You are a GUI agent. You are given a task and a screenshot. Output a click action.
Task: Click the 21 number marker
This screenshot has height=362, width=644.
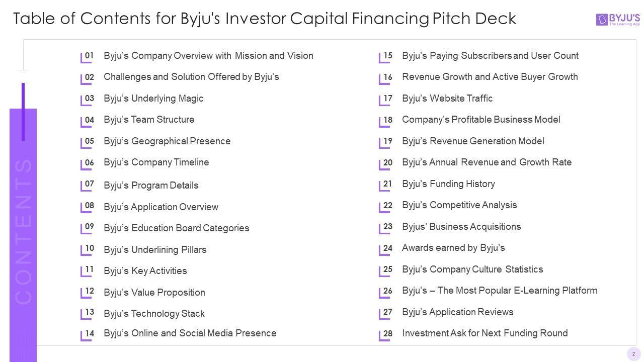pos(387,184)
